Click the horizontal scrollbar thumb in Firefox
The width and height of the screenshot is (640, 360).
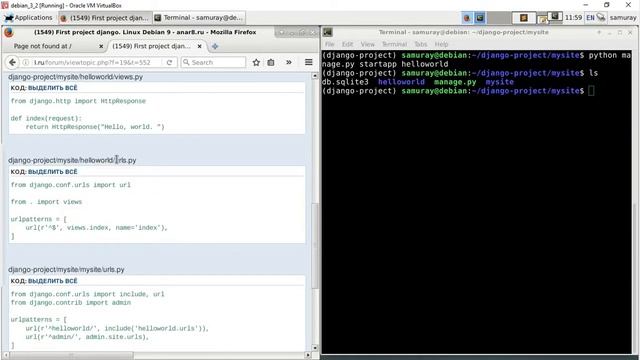coord(71,355)
